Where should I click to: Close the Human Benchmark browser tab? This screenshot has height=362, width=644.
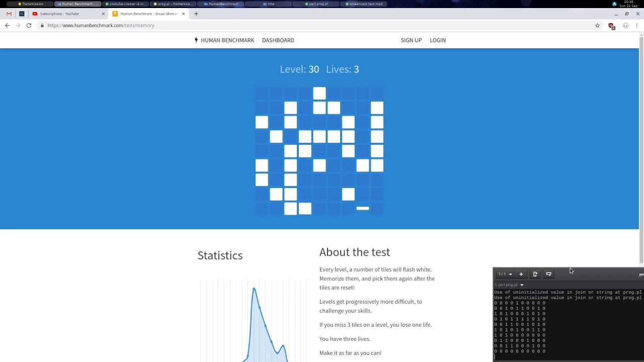184,14
